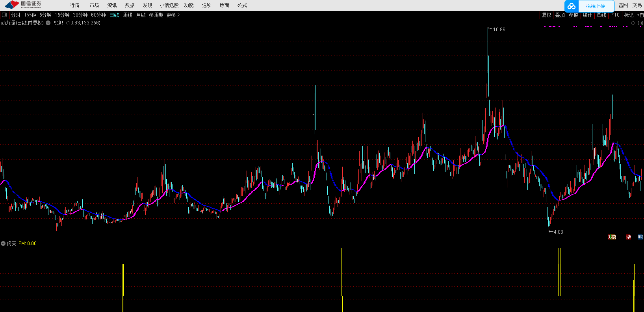Switch to 60分钟 period tab
644x312 pixels.
(98, 15)
